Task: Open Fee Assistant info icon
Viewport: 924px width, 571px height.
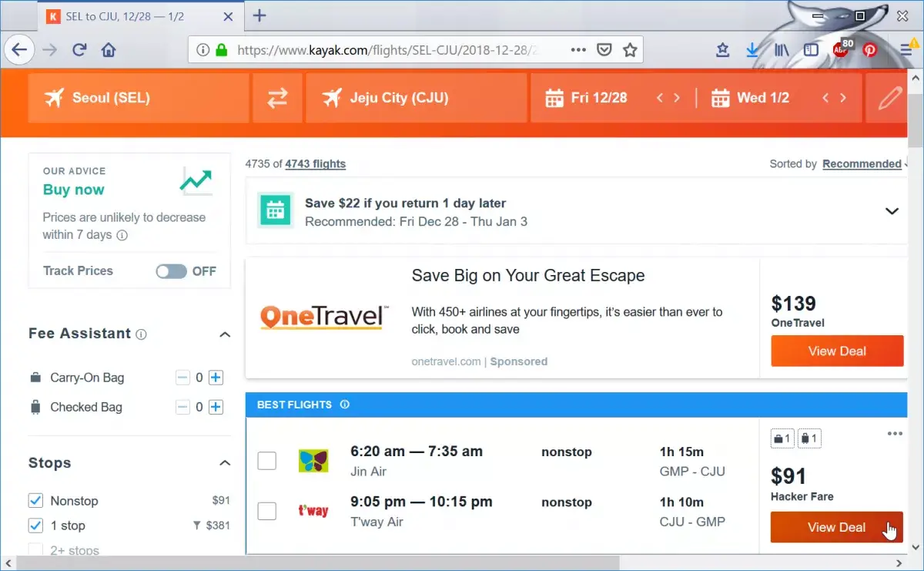Action: (141, 334)
